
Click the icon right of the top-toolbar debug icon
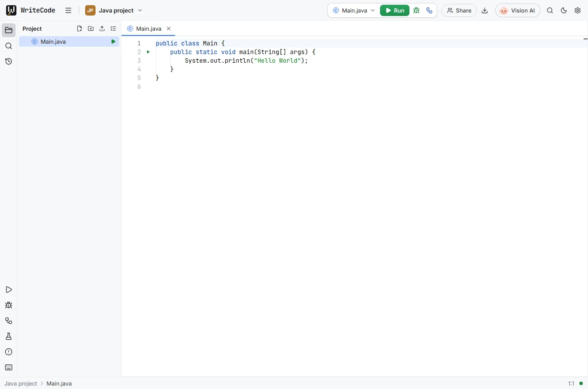(429, 10)
